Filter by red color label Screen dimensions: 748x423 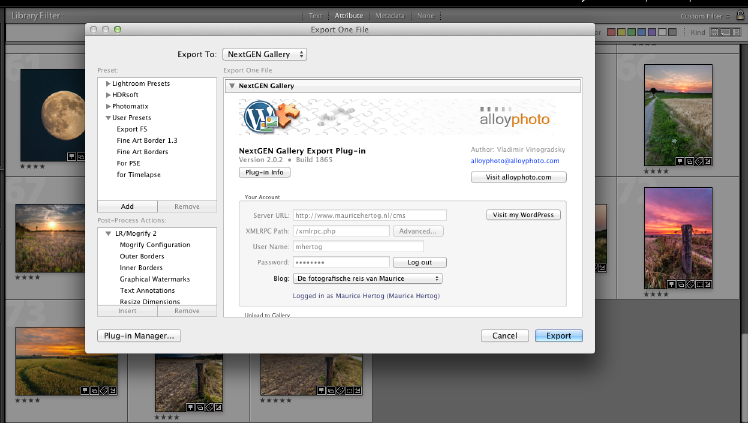pyautogui.click(x=611, y=32)
